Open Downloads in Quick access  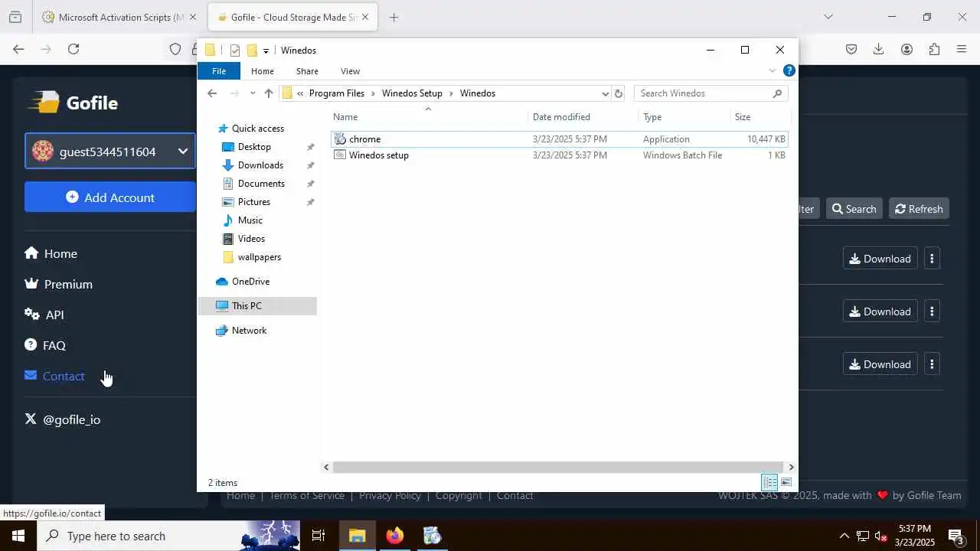260,165
